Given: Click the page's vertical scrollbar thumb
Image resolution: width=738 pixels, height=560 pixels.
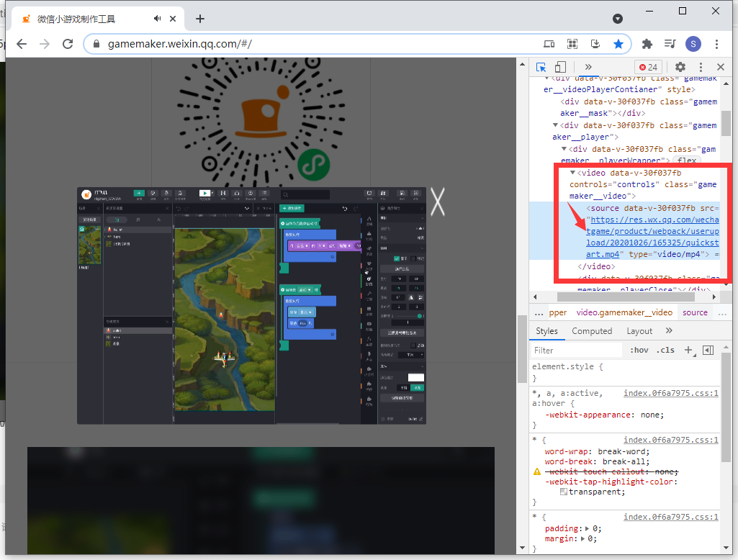Looking at the screenshot, I should pos(522,348).
